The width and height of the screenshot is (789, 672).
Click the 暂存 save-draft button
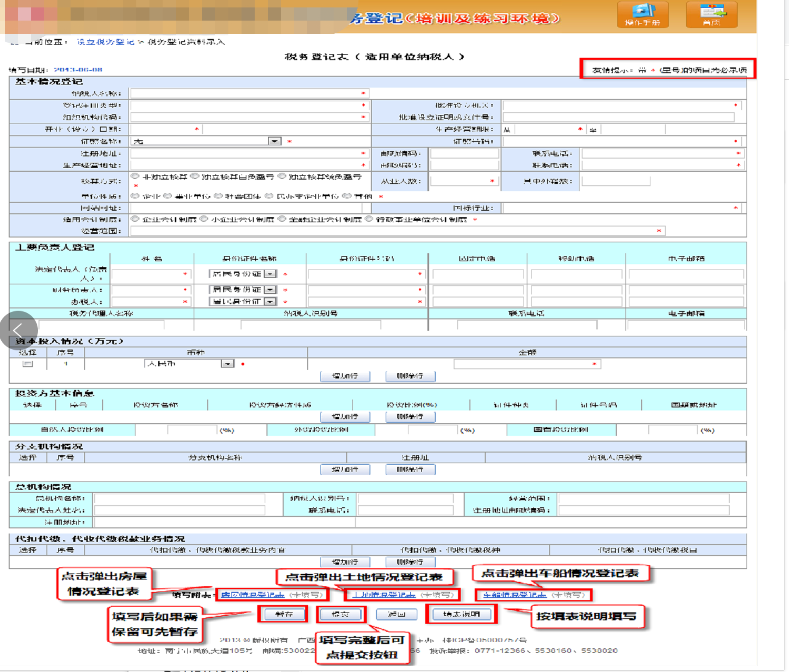[x=284, y=614]
